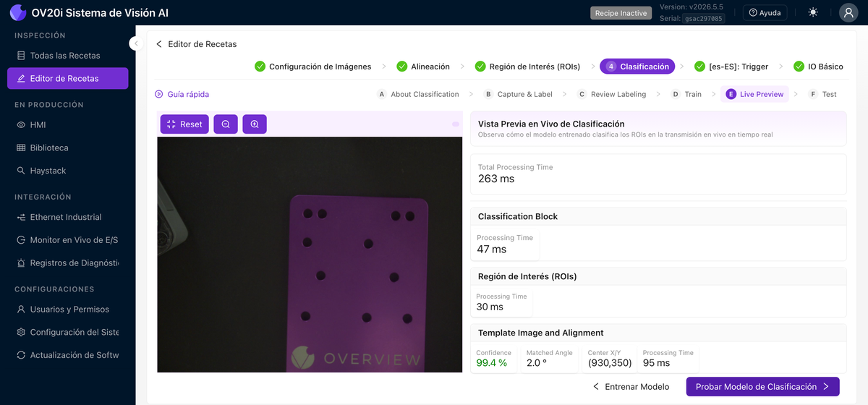Click the Classification Block 47 ms value
Image resolution: width=868 pixels, height=405 pixels.
pyautogui.click(x=492, y=250)
